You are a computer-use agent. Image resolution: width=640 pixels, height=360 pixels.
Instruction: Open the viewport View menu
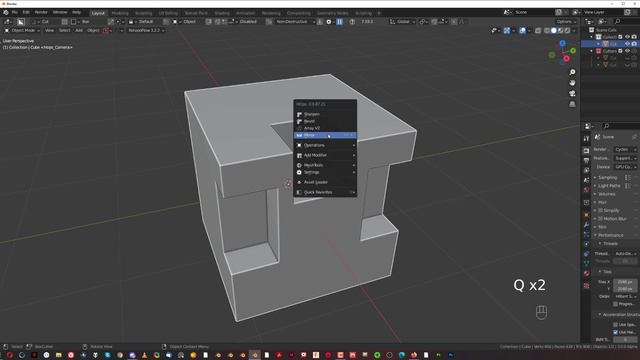click(49, 30)
